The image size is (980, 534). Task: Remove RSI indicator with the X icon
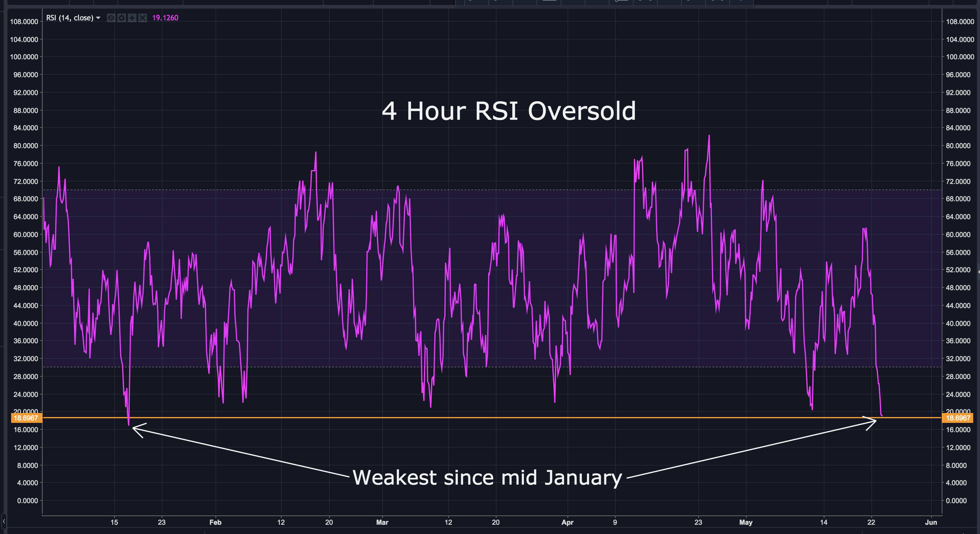pos(142,18)
